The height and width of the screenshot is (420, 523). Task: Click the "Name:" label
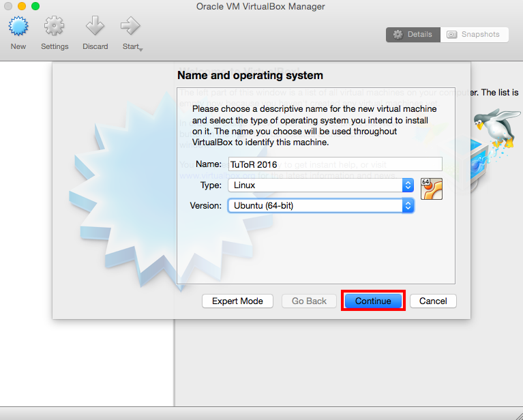209,164
